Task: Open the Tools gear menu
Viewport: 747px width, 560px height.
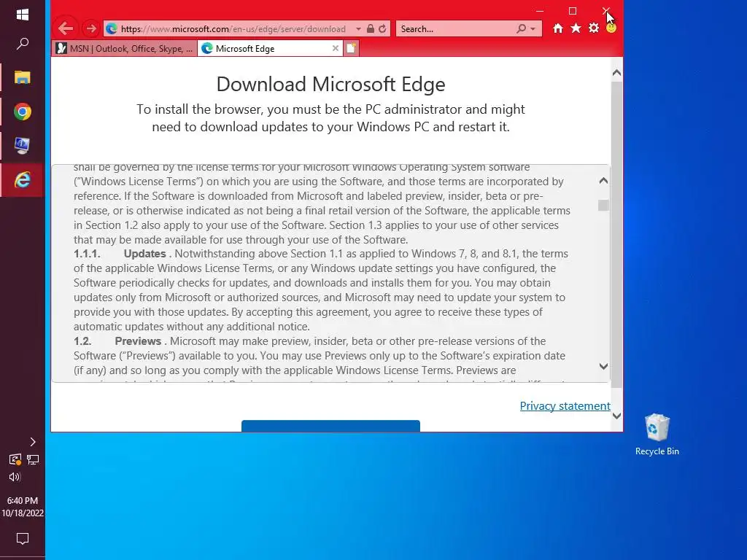Action: (594, 28)
